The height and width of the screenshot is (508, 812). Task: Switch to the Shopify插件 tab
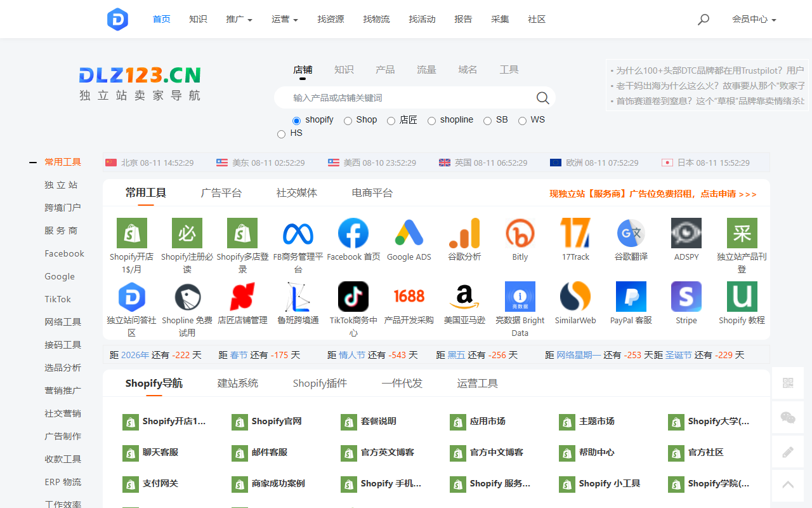320,384
